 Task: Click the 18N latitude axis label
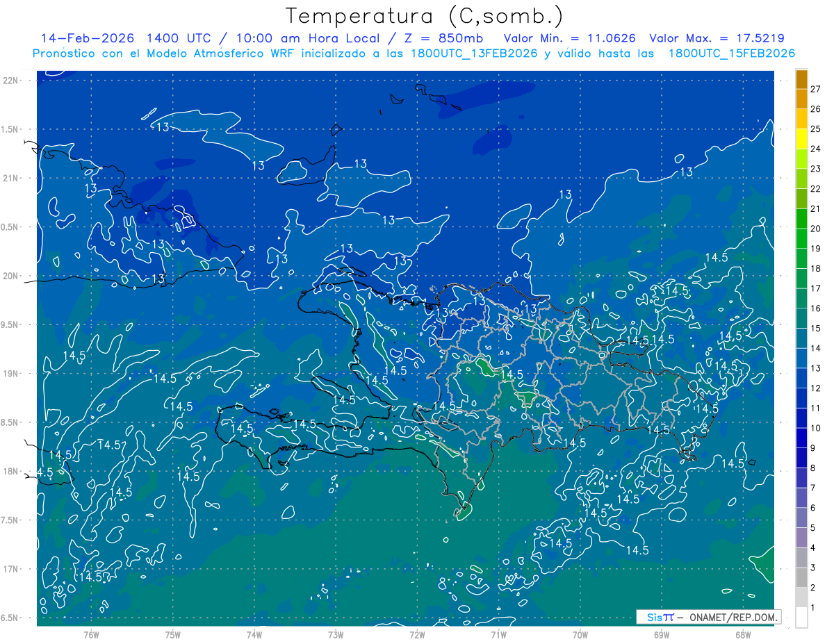click(10, 471)
